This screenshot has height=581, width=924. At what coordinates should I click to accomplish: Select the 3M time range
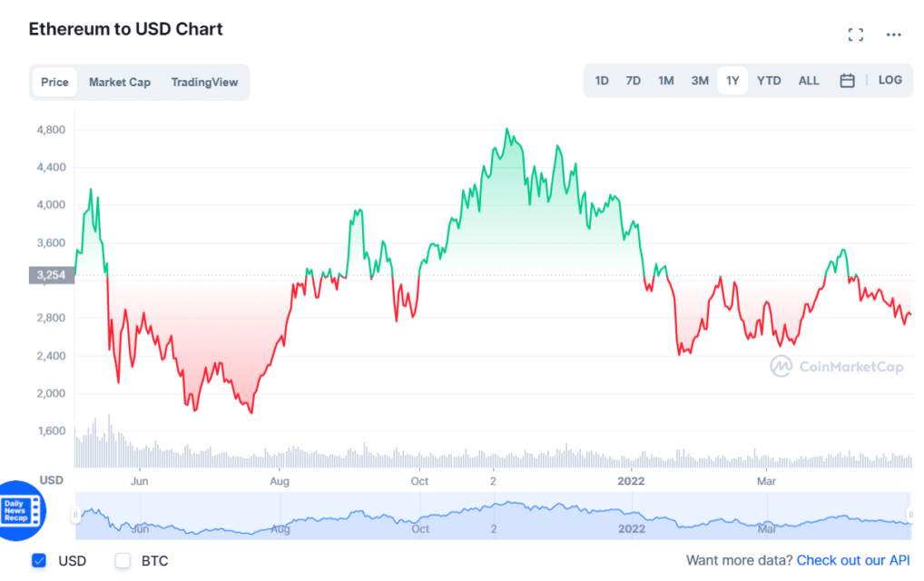700,81
